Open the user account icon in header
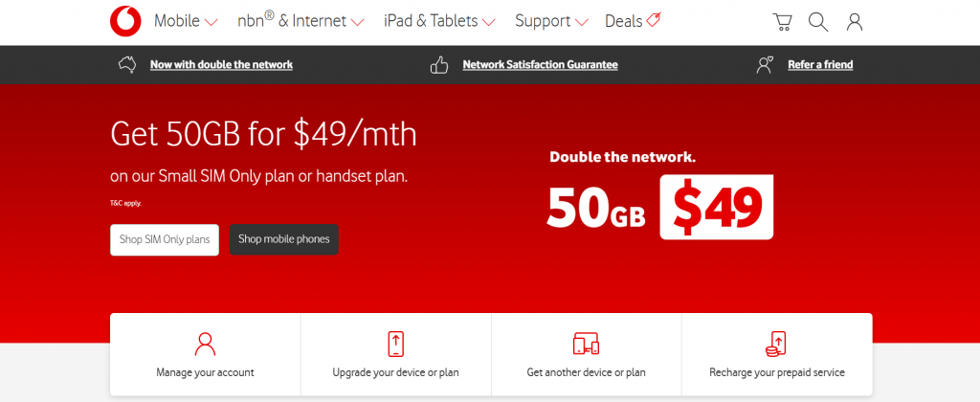 pos(855,22)
